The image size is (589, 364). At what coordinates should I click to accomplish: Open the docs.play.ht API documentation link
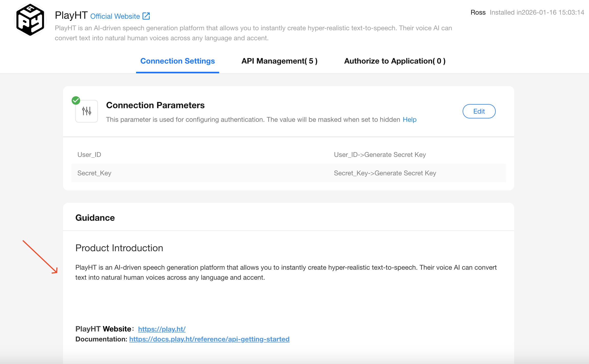[x=209, y=339]
